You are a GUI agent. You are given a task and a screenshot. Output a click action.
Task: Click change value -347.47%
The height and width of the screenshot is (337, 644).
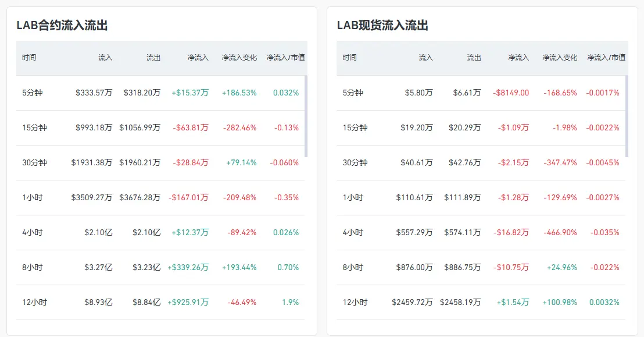pyautogui.click(x=561, y=162)
